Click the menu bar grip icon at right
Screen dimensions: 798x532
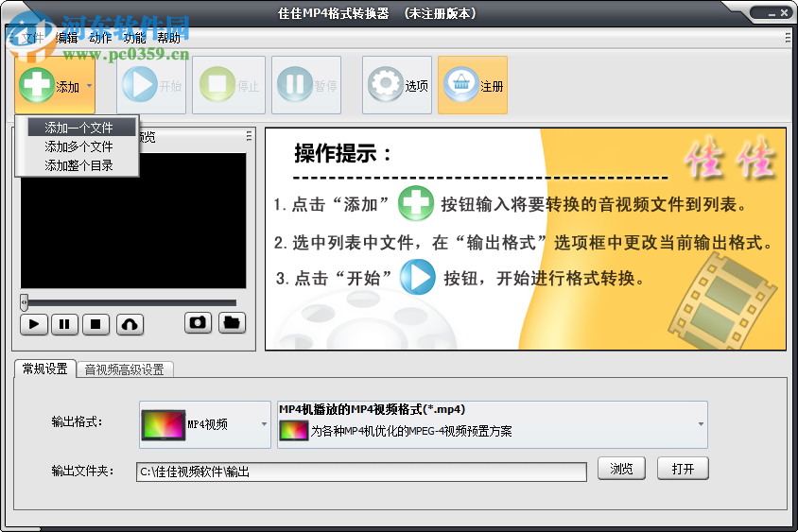click(788, 38)
